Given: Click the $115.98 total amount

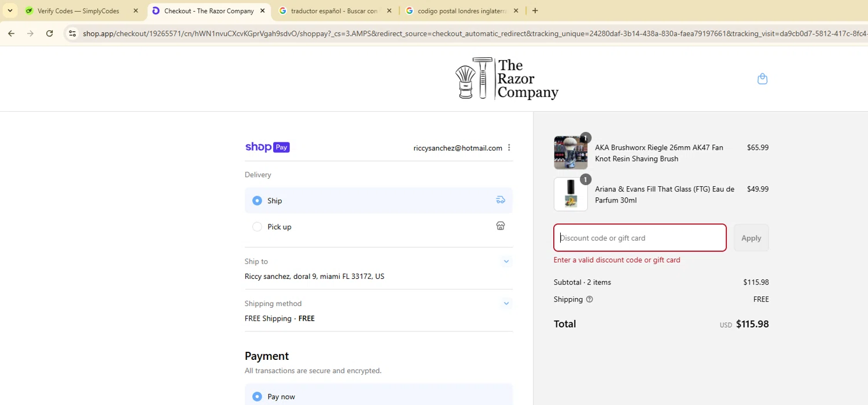Looking at the screenshot, I should click(x=752, y=324).
